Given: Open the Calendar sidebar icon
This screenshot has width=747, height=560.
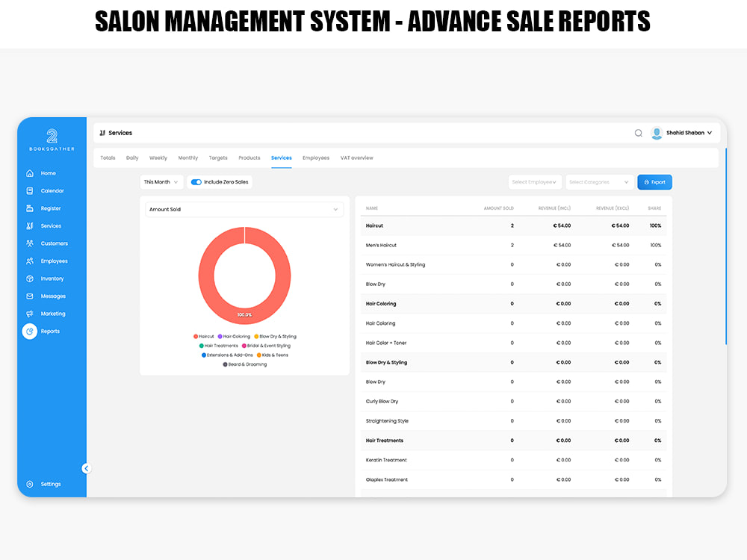Looking at the screenshot, I should click(30, 191).
